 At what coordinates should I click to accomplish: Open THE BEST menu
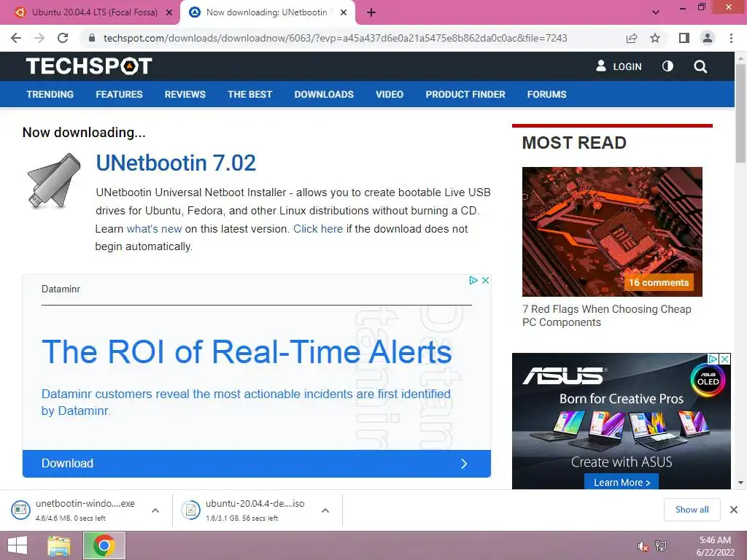pyautogui.click(x=249, y=94)
